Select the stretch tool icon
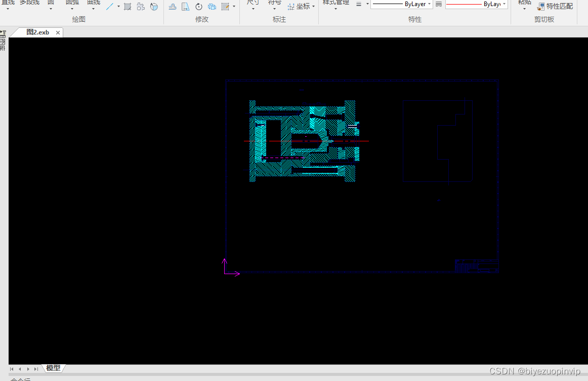Viewport: 588px width, 381px height. (x=186, y=7)
